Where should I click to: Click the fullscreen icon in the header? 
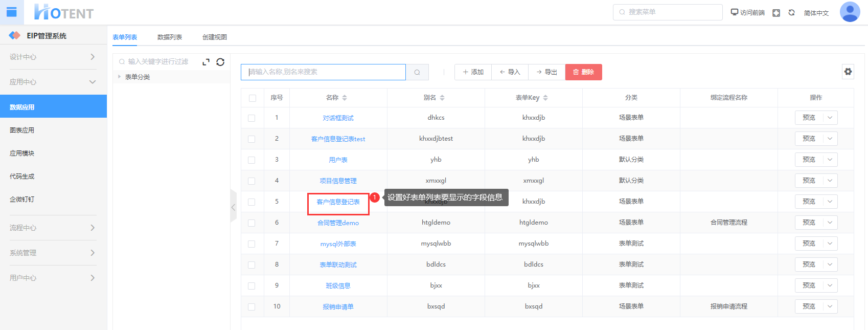coord(776,13)
